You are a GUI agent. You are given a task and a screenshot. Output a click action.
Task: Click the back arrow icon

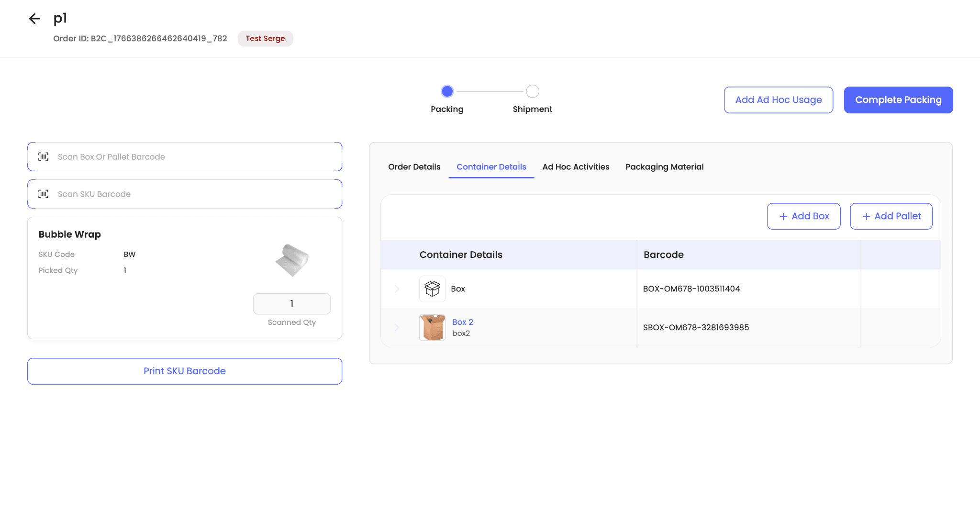[34, 19]
